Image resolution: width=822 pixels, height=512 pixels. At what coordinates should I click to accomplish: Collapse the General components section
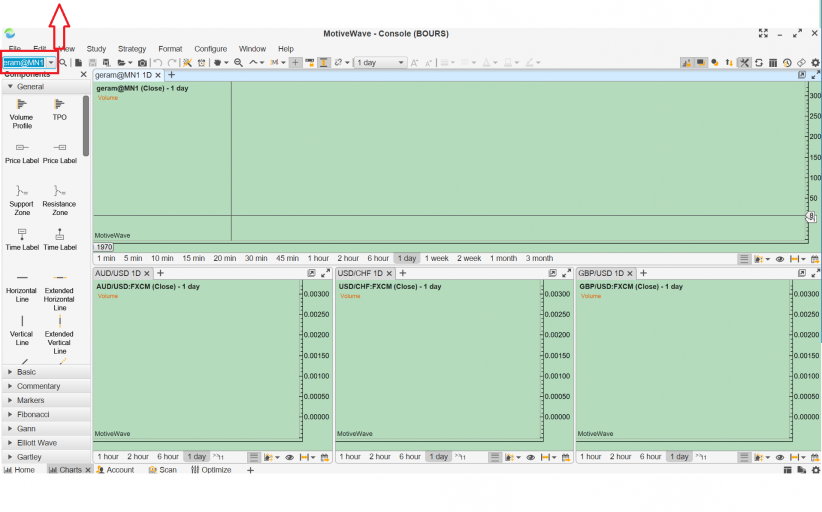click(46, 86)
